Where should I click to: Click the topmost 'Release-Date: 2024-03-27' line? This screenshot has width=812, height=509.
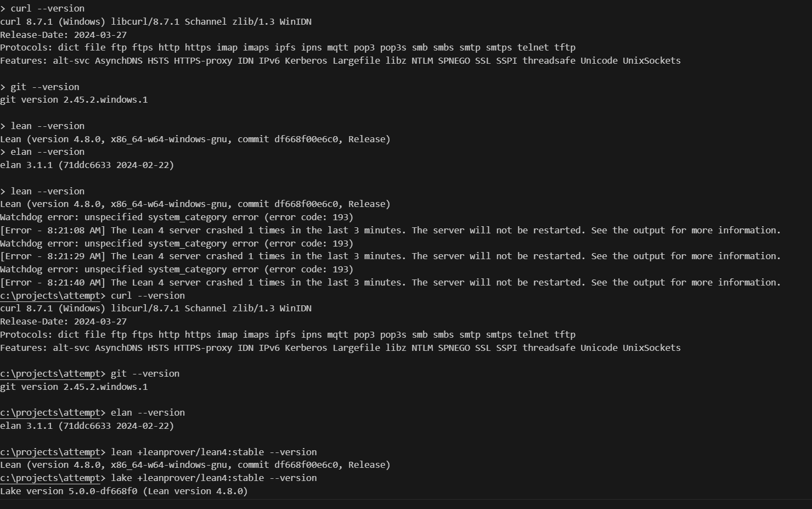64,35
